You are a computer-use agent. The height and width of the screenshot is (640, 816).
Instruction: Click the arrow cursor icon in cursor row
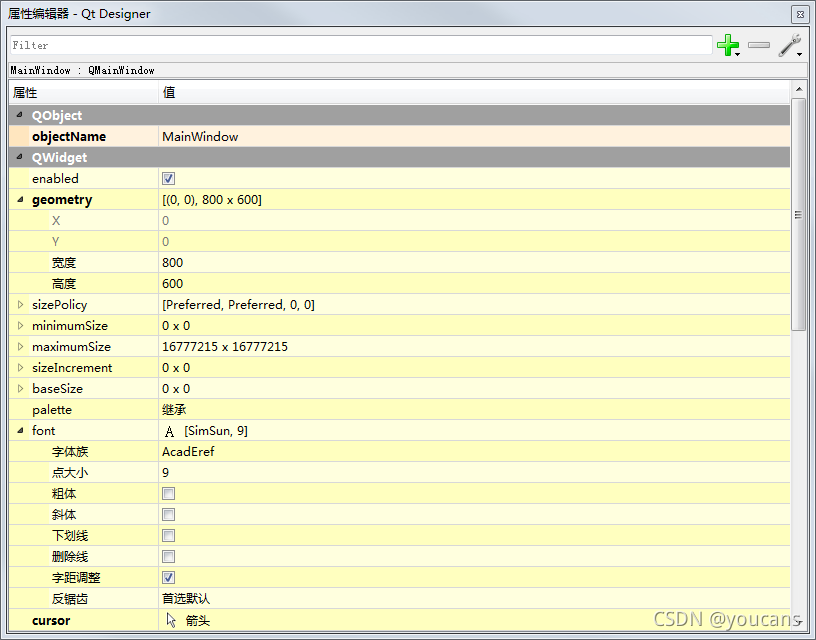coord(171,620)
